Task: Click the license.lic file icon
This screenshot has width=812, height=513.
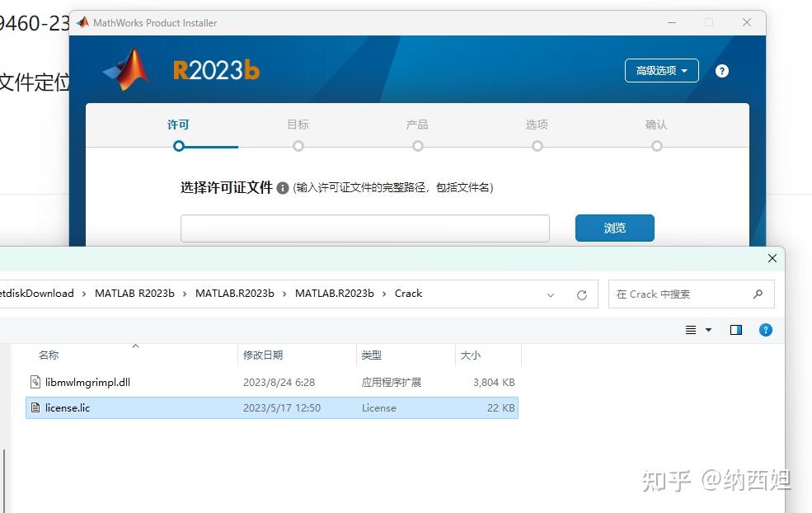Action: 35,407
